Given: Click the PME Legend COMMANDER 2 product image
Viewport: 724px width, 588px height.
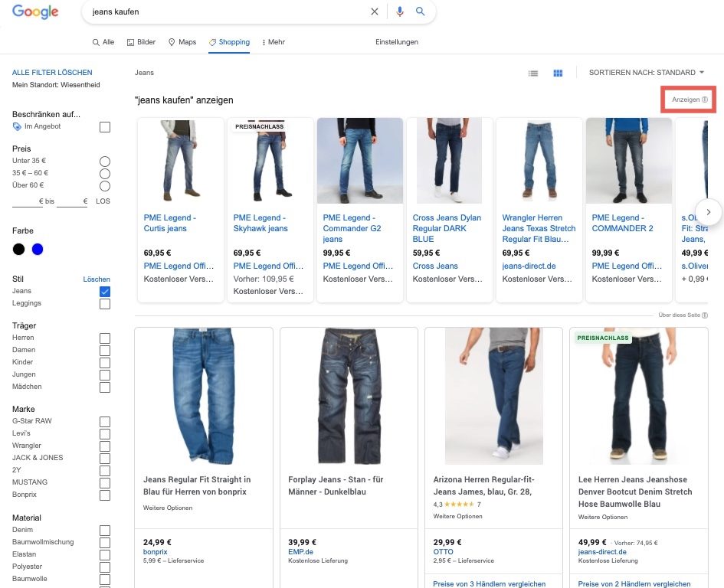Looking at the screenshot, I should [x=629, y=161].
